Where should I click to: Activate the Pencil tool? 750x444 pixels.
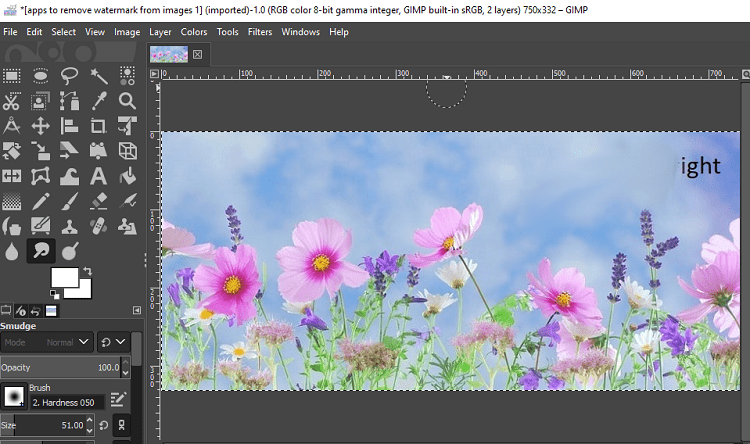tap(41, 201)
